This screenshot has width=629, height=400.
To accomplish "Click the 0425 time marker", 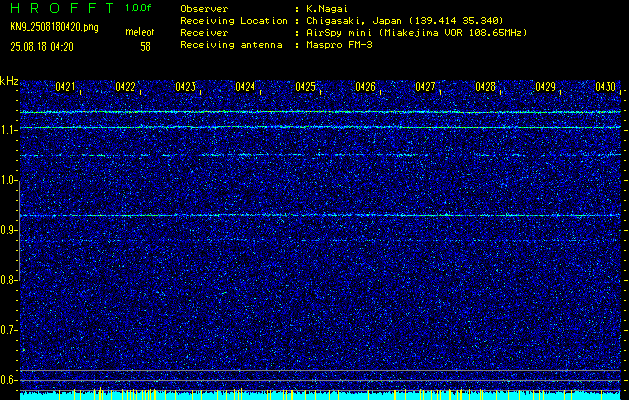I will click(x=305, y=86).
